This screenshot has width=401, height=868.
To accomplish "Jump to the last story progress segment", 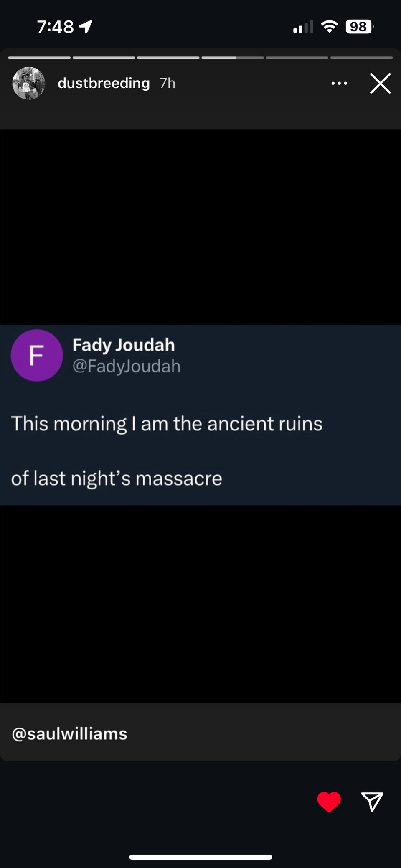I will point(362,57).
